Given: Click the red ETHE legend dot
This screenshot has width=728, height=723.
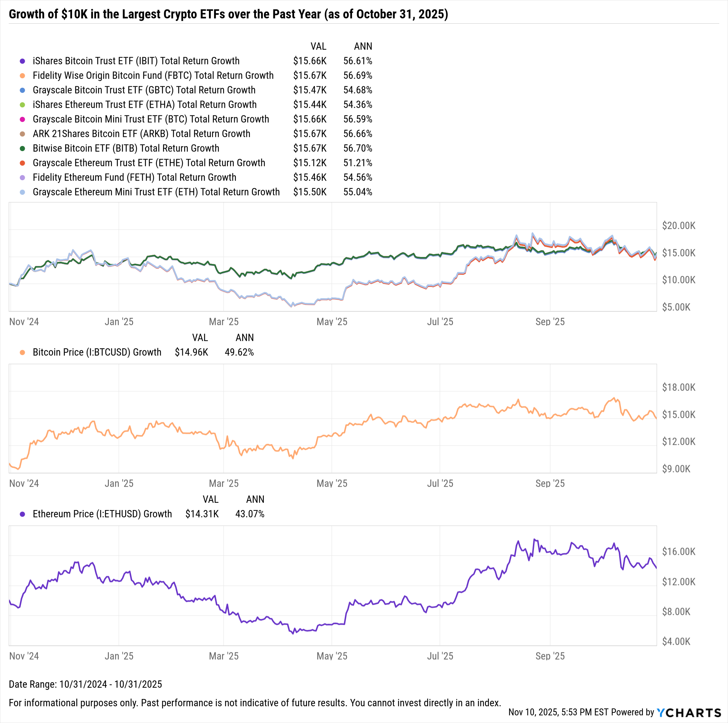Looking at the screenshot, I should 22,163.
